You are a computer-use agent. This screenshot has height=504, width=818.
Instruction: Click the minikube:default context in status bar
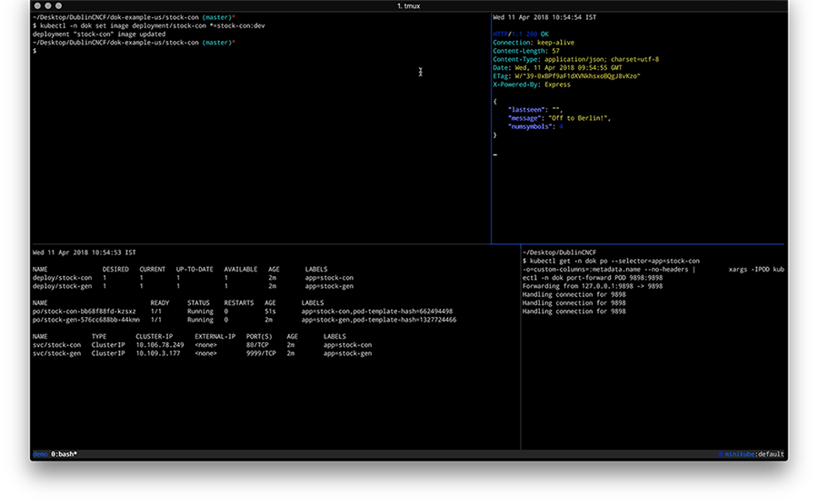(754, 454)
